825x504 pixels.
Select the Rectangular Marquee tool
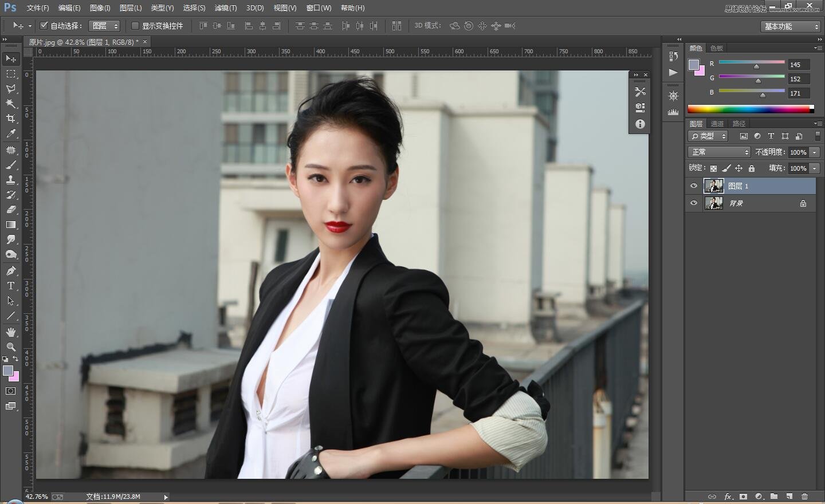click(11, 74)
